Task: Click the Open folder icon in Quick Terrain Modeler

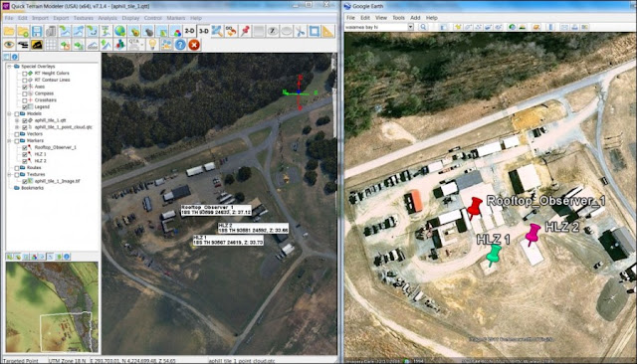Action: tap(9, 31)
